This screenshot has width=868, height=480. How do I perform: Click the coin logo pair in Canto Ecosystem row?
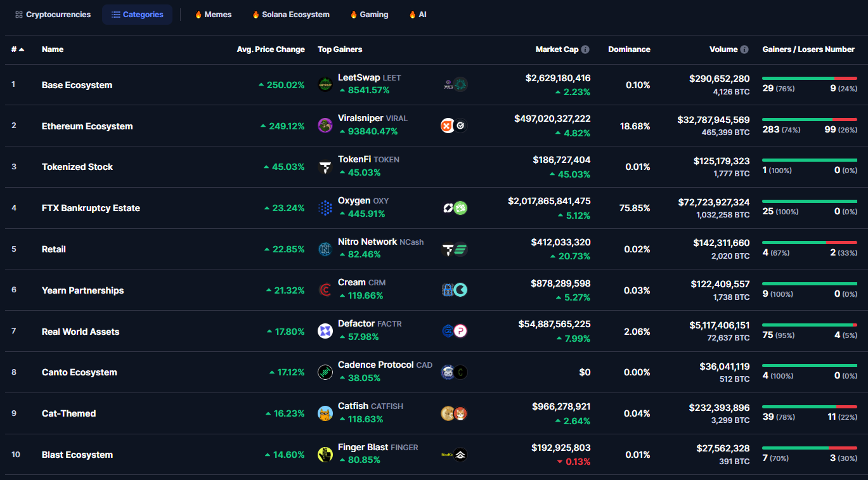(x=455, y=372)
